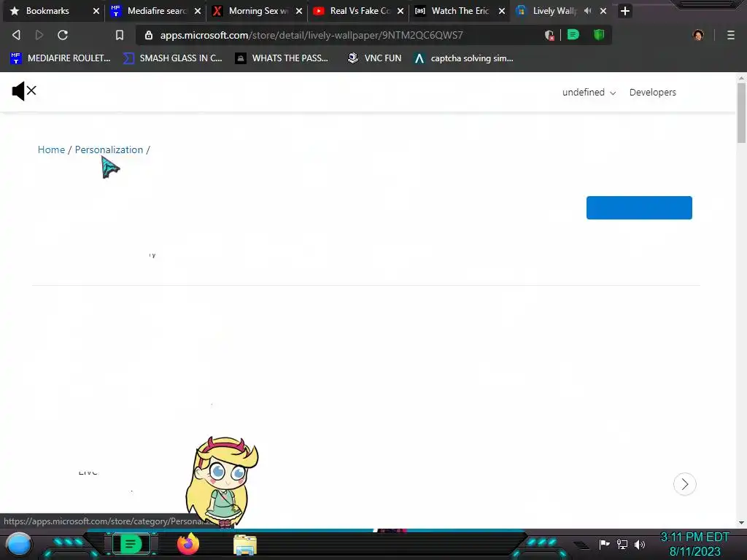Click the blue install button
The height and width of the screenshot is (560, 747).
pos(639,208)
